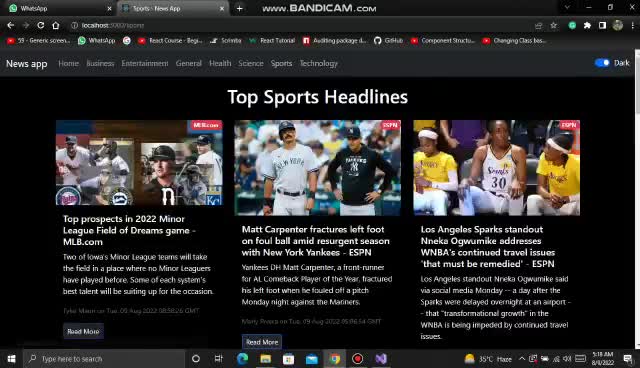Expand the tab search dropdown arrow
The image size is (640, 368).
tap(567, 7)
